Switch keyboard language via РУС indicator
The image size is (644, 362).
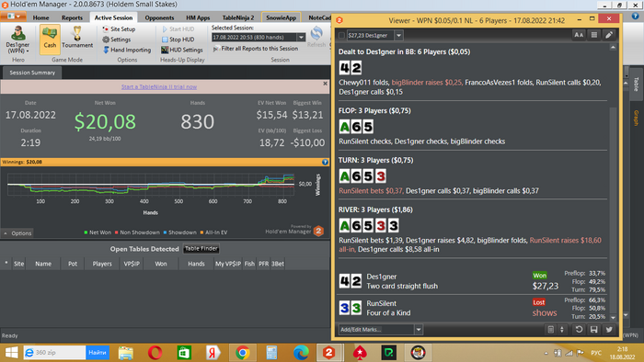coord(596,353)
